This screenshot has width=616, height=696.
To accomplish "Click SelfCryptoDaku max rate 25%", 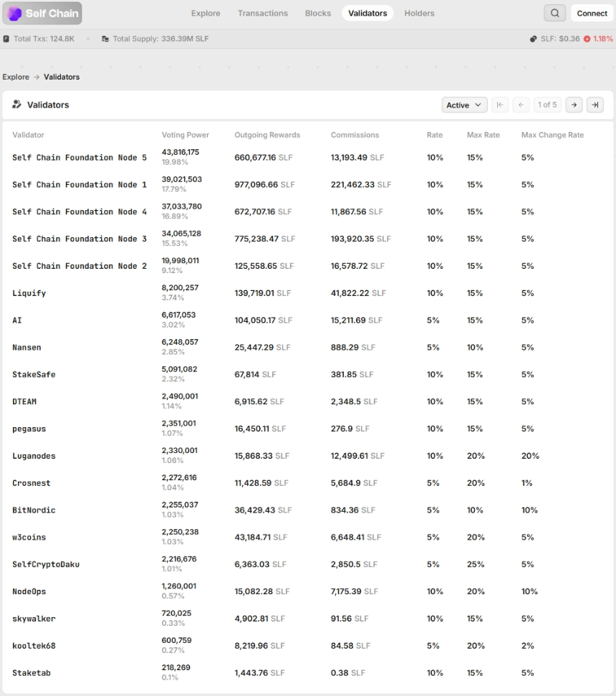I will pos(476,564).
